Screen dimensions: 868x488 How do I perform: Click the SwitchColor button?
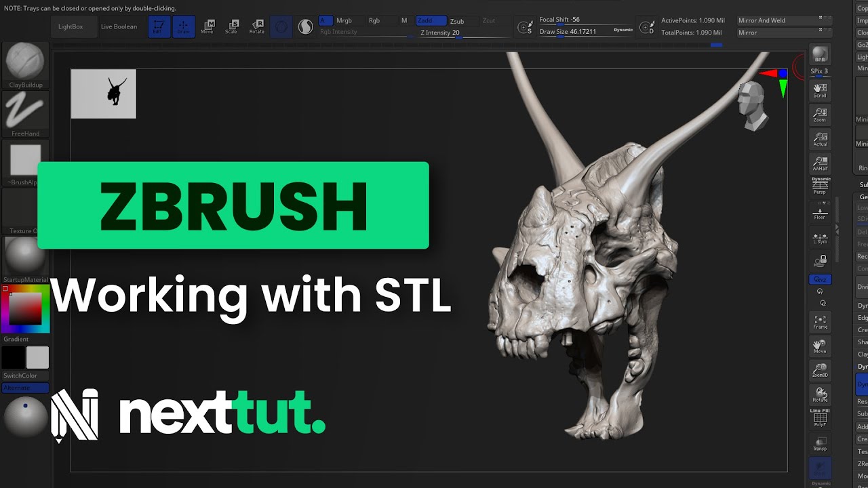point(26,375)
